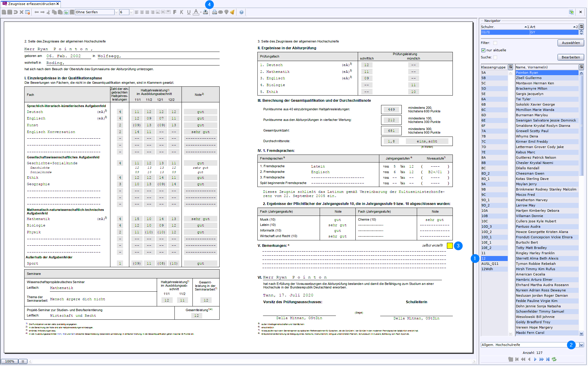Click the light bulb icon in toolbar
Image resolution: width=588 pixels, height=366 pixels.
click(226, 12)
